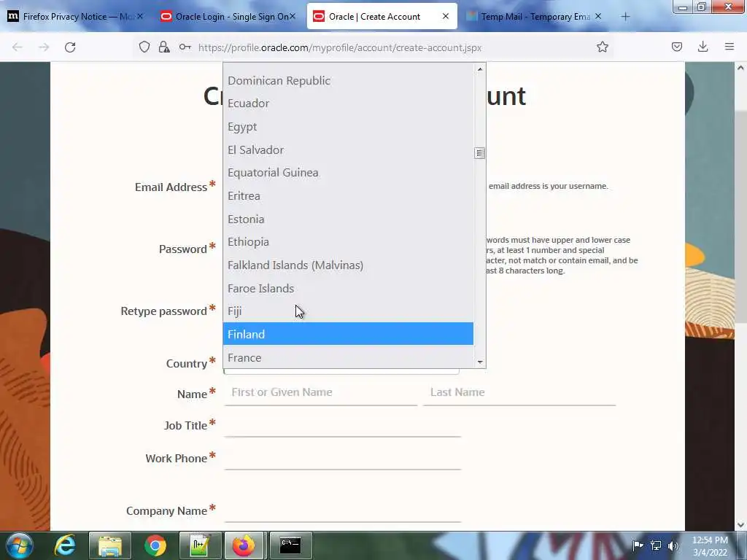Open the Save to Pocket icon
This screenshot has height=560, width=747.
click(x=676, y=47)
